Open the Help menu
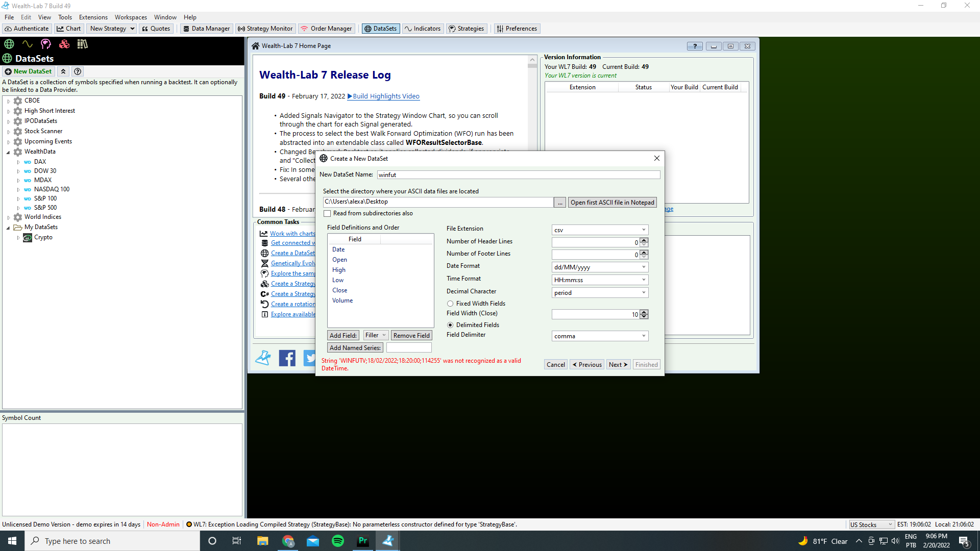980x551 pixels. point(190,17)
